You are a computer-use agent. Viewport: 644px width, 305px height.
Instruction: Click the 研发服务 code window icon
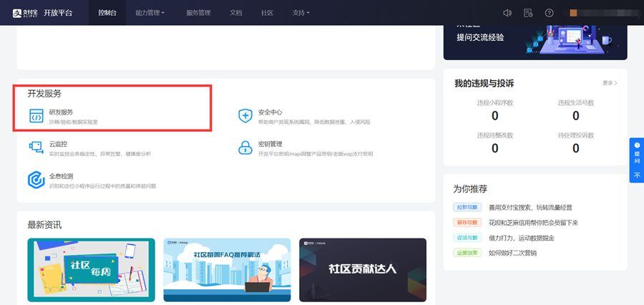[36, 116]
